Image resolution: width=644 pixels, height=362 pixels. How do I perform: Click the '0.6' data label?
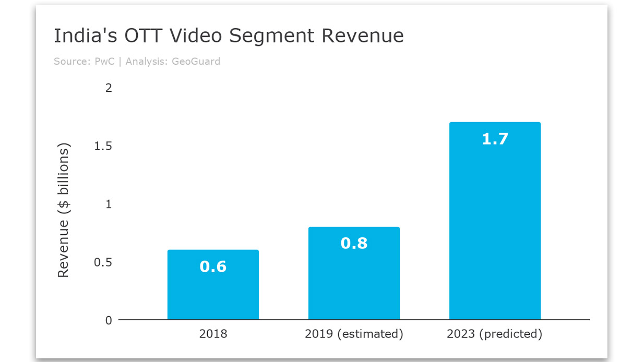(x=214, y=266)
